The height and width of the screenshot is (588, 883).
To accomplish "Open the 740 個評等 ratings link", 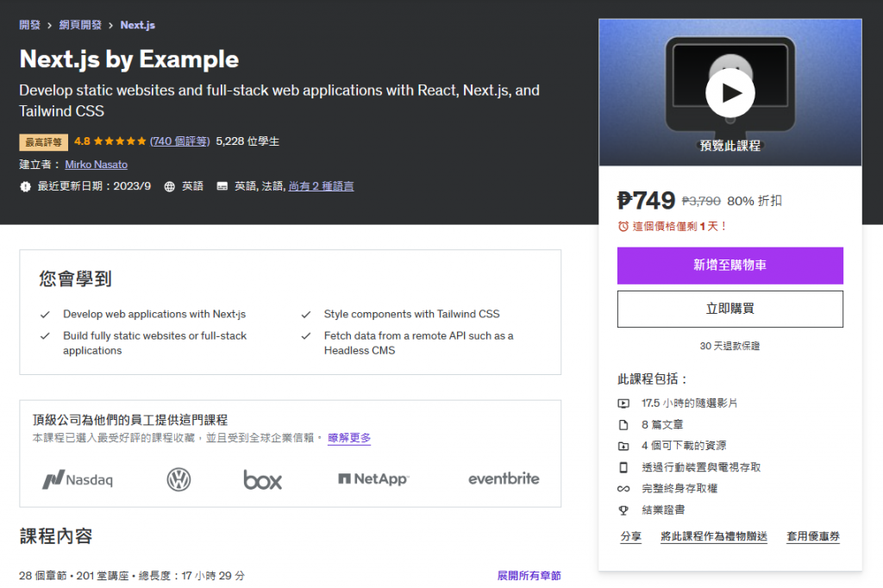I will point(179,141).
